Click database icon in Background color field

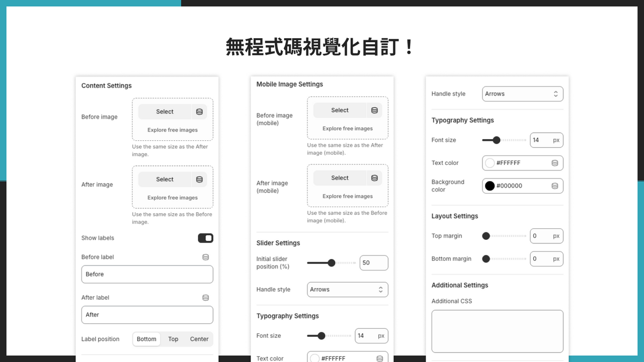554,186
